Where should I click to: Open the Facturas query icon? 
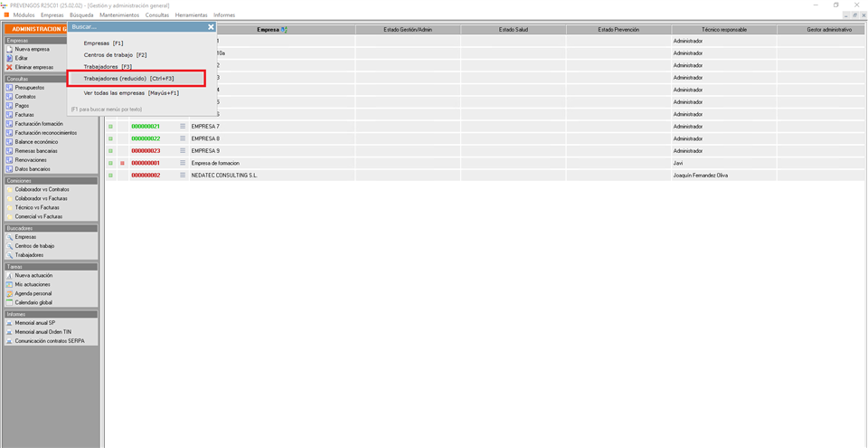[9, 115]
